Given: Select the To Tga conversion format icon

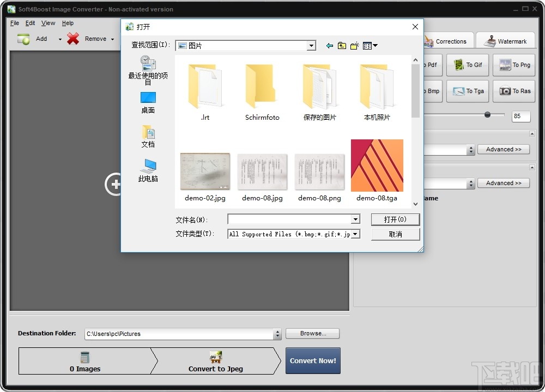Looking at the screenshot, I should [467, 91].
